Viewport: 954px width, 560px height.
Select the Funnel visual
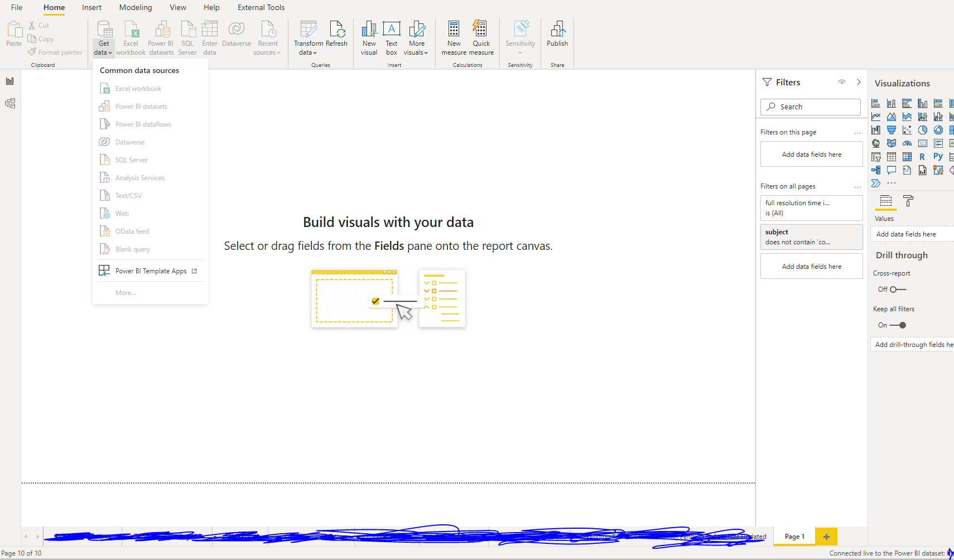[892, 130]
